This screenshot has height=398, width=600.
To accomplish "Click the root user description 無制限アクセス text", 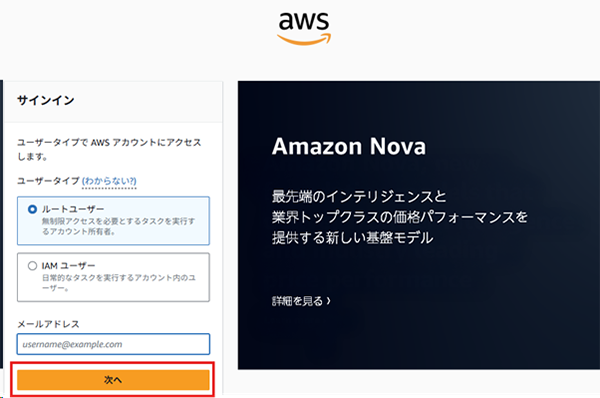I will tap(118, 226).
